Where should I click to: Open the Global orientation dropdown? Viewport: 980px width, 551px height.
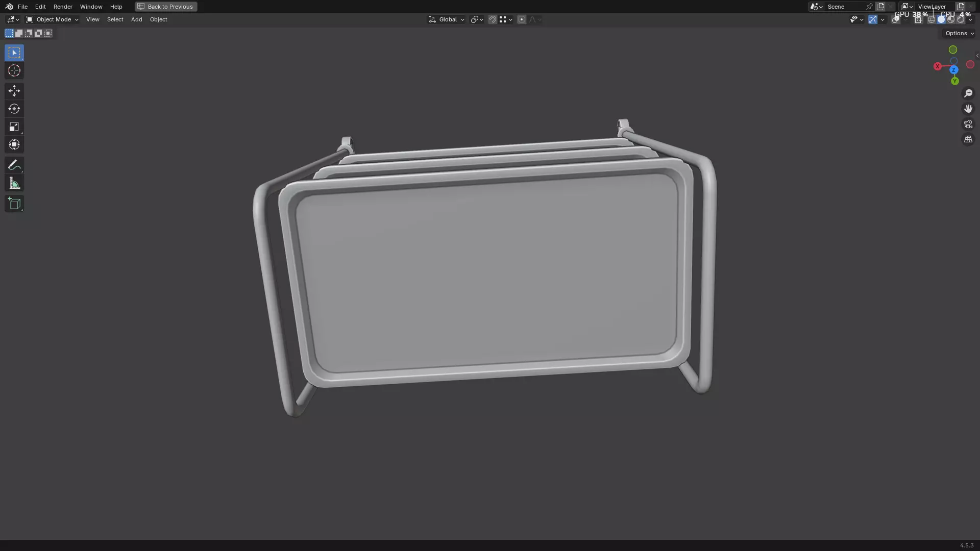click(x=447, y=19)
